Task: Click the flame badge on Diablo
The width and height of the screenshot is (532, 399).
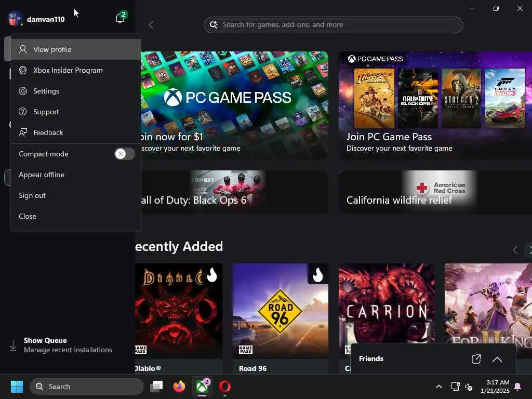Action: [212, 274]
